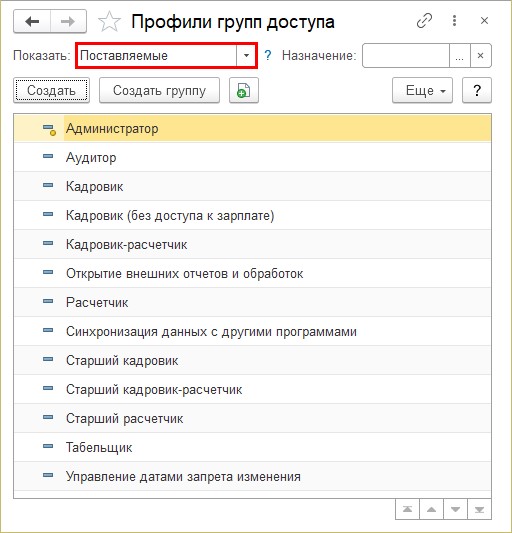Screen dimensions: 512x533
Task: Add form to favorites with star icon
Action: 109,22
